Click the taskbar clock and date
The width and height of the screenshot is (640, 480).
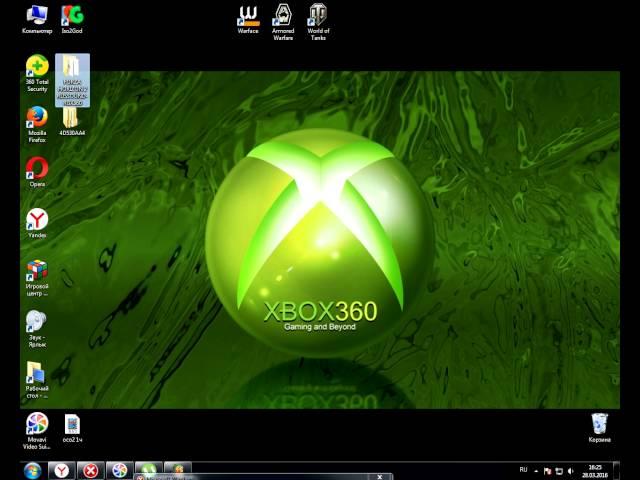(x=595, y=471)
